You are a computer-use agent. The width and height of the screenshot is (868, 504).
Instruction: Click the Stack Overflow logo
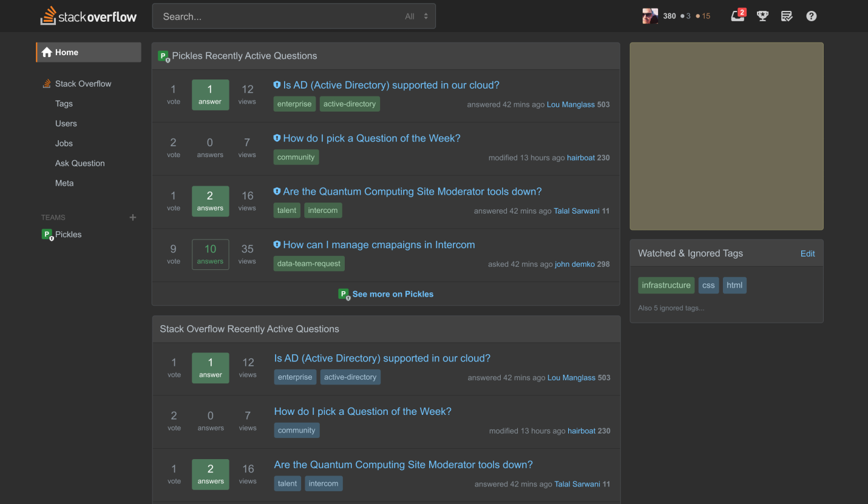(89, 16)
